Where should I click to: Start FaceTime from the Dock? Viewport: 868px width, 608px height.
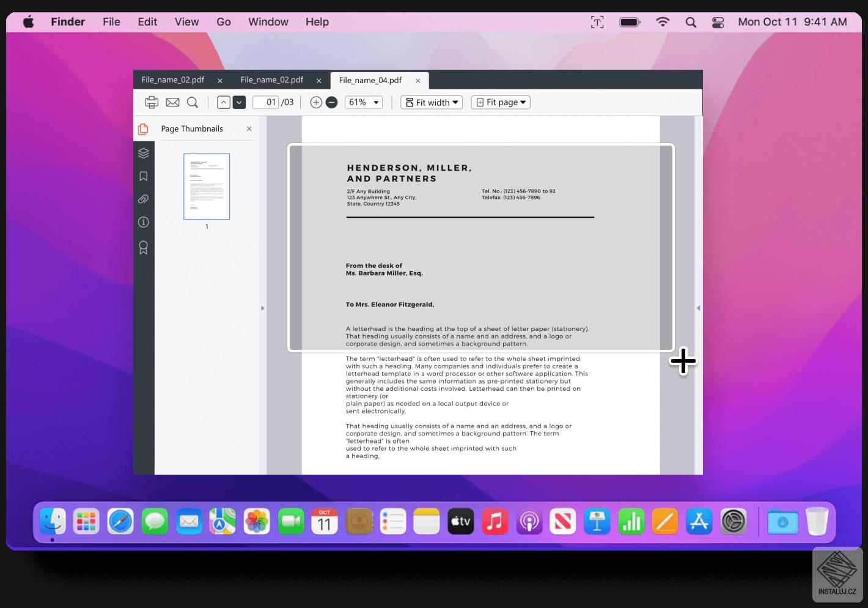291,522
